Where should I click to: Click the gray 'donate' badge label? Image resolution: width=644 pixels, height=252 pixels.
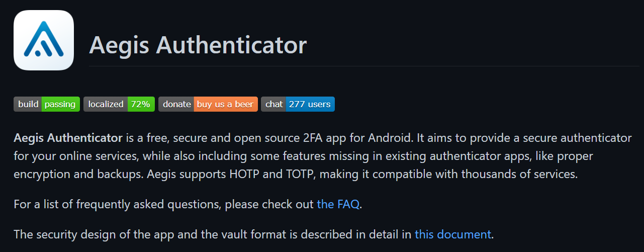[176, 104]
